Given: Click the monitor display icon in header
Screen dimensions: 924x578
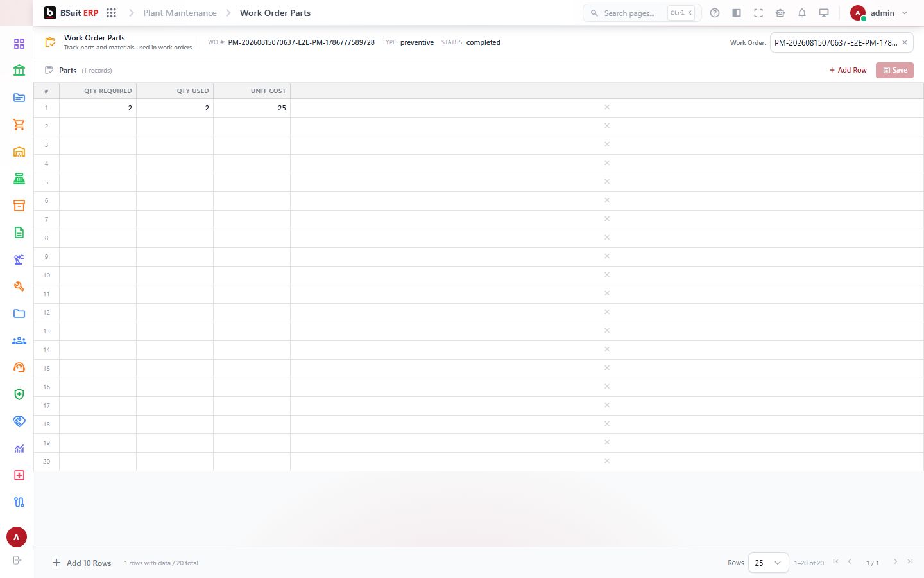Looking at the screenshot, I should pos(824,13).
